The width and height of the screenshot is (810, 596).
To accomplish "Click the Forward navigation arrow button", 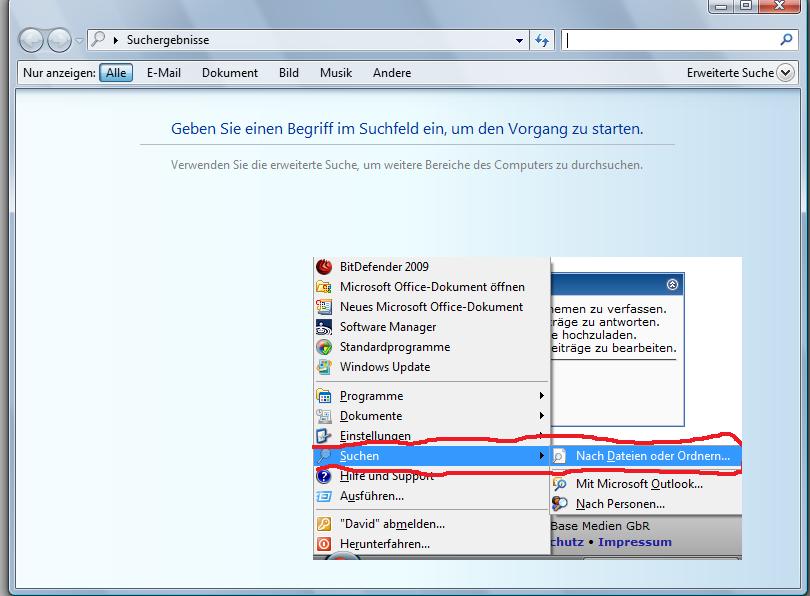I will (x=59, y=40).
